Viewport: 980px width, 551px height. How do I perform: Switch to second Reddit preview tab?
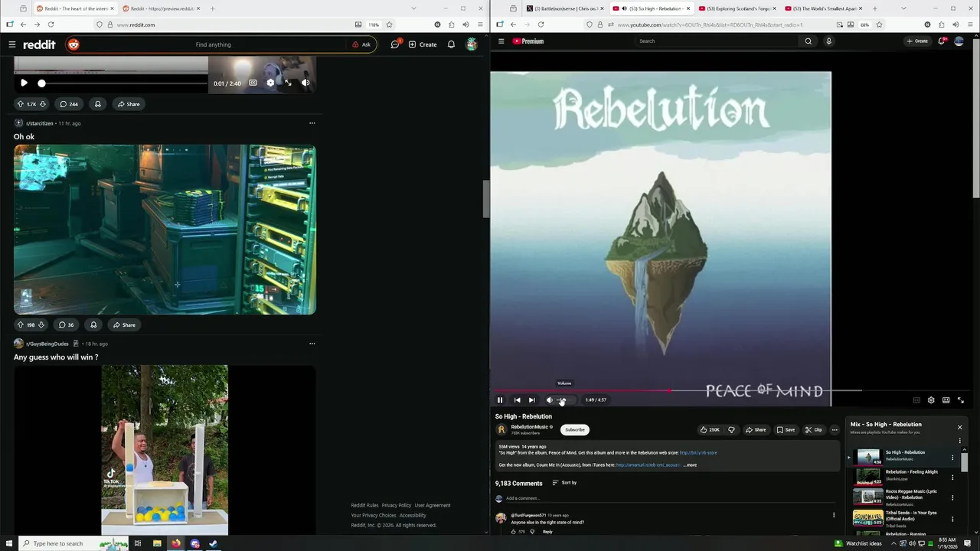click(x=162, y=8)
